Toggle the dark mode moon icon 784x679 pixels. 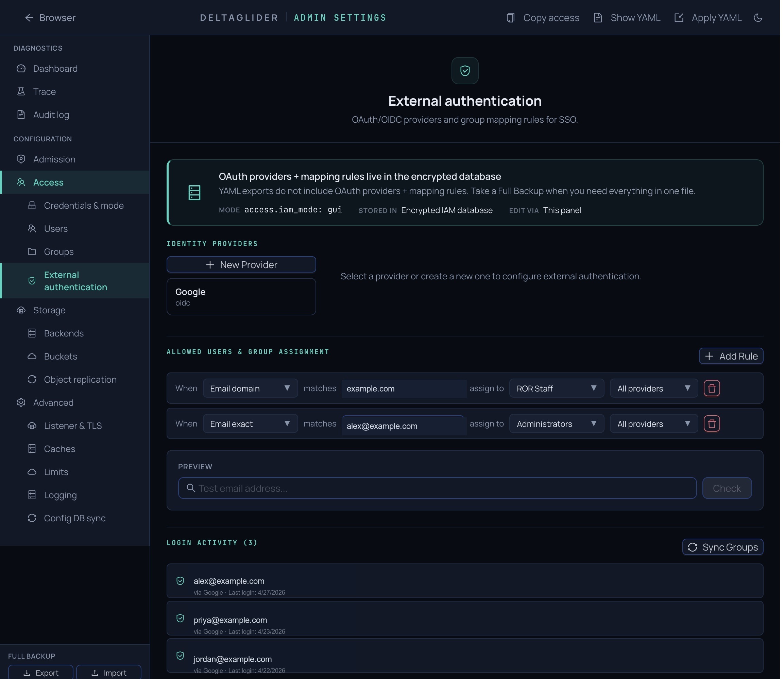pos(758,18)
